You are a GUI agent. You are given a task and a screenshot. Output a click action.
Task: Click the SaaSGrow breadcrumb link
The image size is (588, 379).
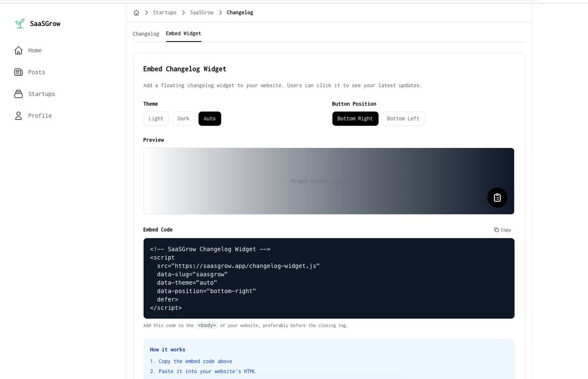pos(202,12)
